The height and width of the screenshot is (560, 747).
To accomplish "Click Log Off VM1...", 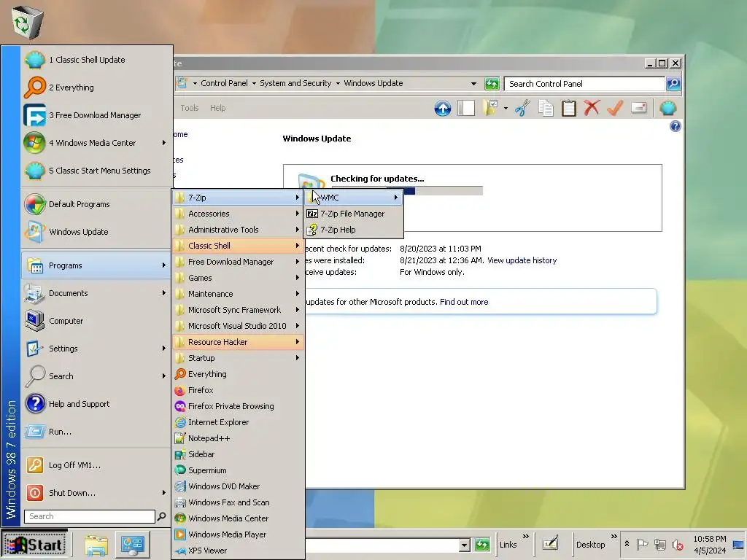I will pos(97,465).
